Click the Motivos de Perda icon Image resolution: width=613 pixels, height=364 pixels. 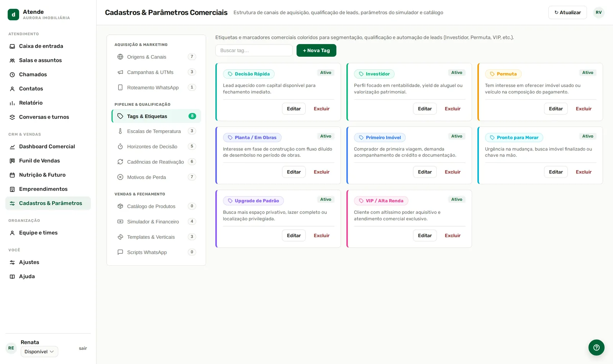coord(120,177)
